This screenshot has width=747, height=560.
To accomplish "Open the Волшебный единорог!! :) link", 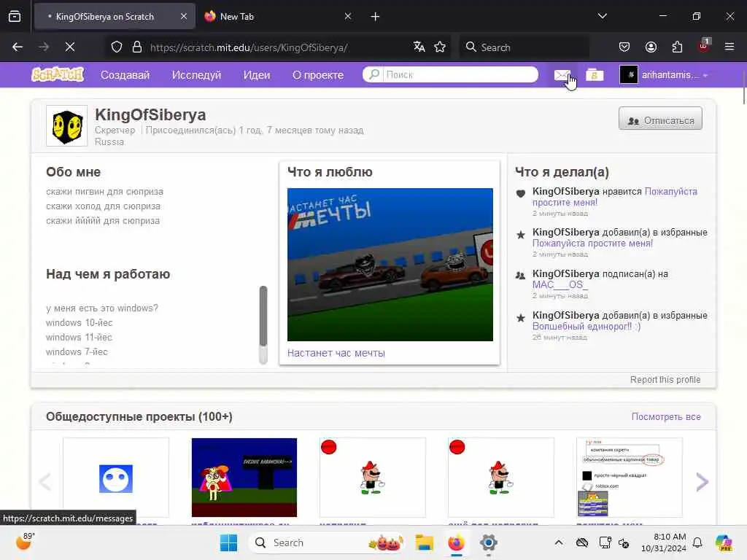I will [x=587, y=326].
